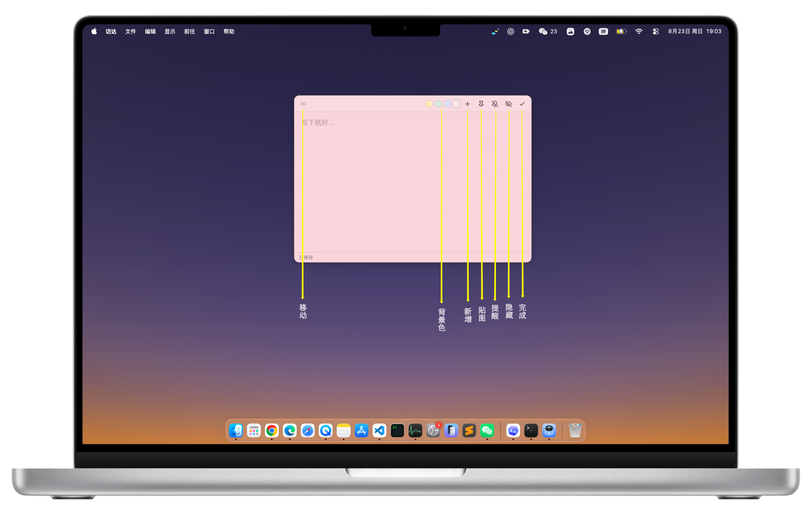The width and height of the screenshot is (812, 513).
Task: Open the 编辑 menu
Action: coord(150,31)
